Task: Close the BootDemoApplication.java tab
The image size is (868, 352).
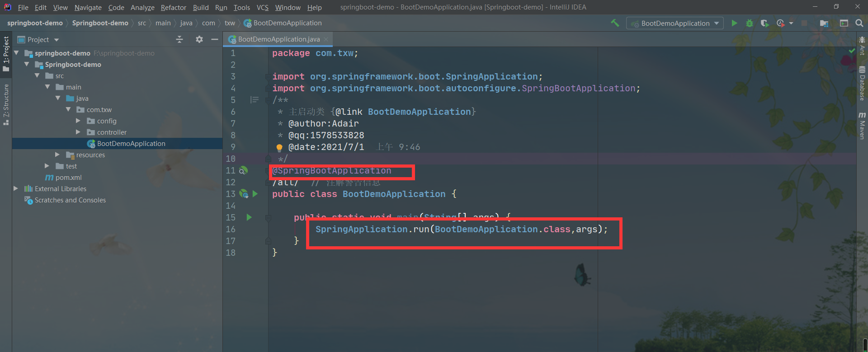Action: point(326,39)
